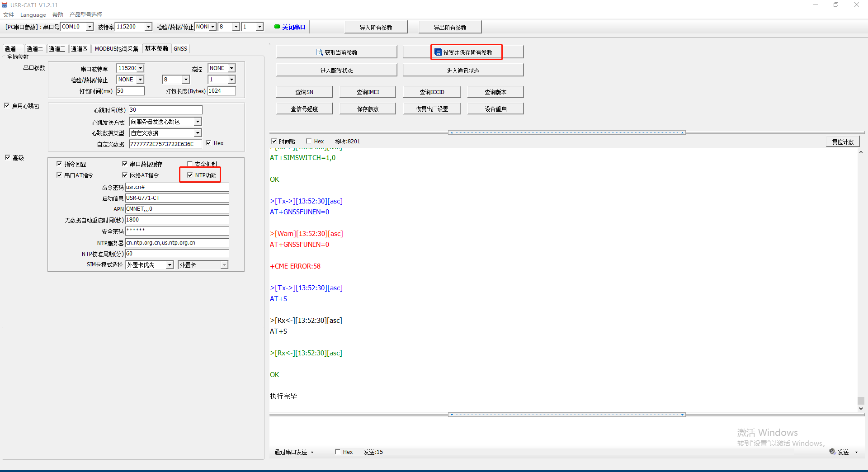Expand the 心跳发送方式 dropdown

[x=198, y=122]
